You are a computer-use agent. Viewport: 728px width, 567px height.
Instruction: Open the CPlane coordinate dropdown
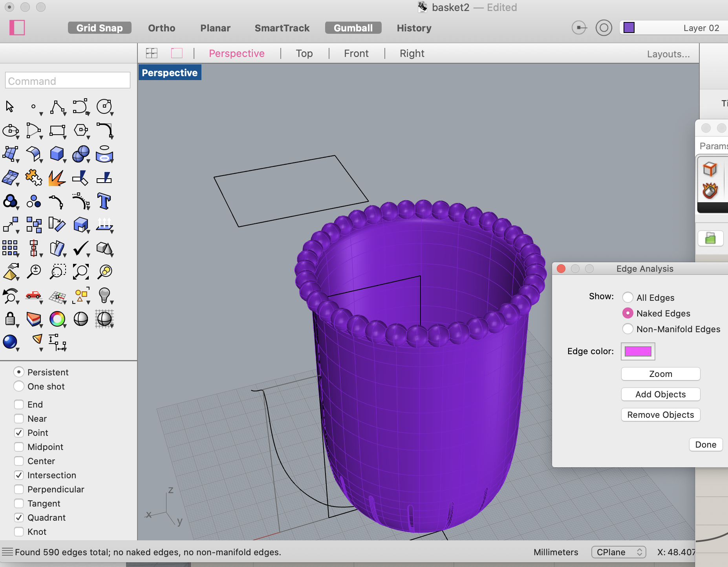tap(618, 552)
